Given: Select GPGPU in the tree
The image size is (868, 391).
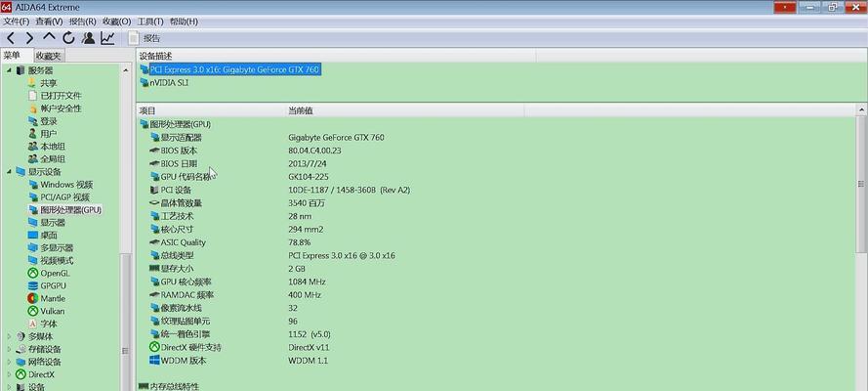Looking at the screenshot, I should (53, 285).
